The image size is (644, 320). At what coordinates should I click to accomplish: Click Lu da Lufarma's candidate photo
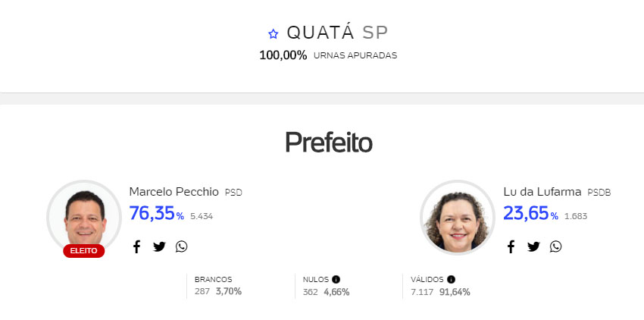point(458,217)
